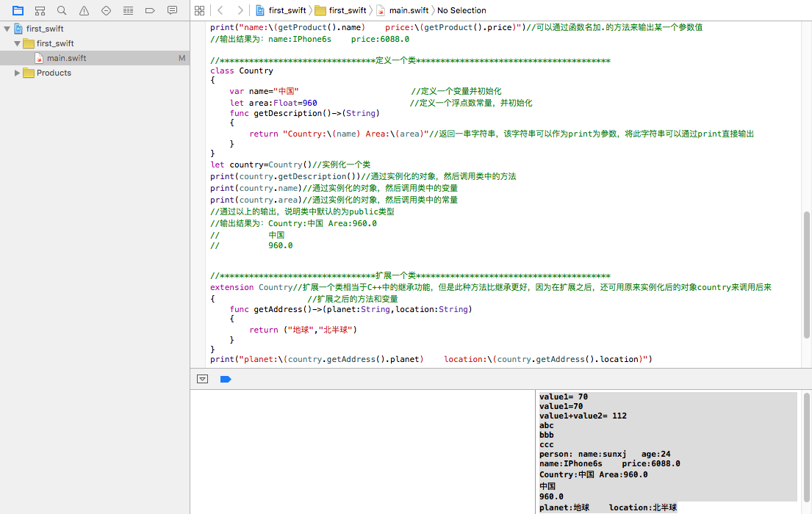Click the 'return ("地球","北半球")' line
Viewport: 812px width, 514px height.
pos(303,330)
